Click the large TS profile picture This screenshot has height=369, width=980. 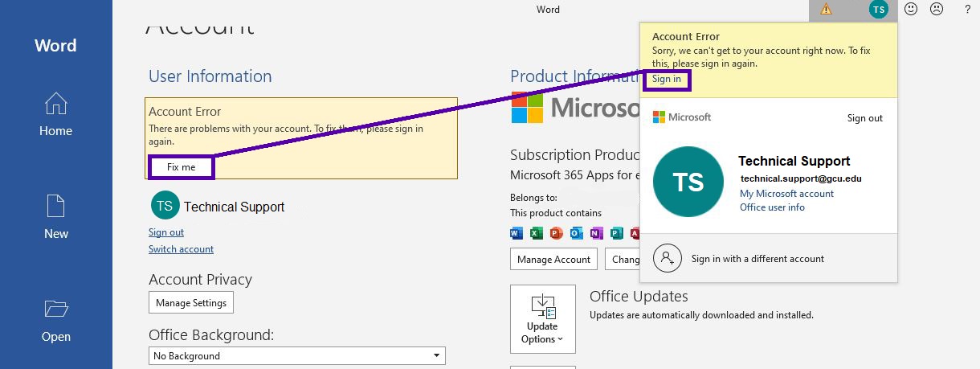pyautogui.click(x=688, y=182)
